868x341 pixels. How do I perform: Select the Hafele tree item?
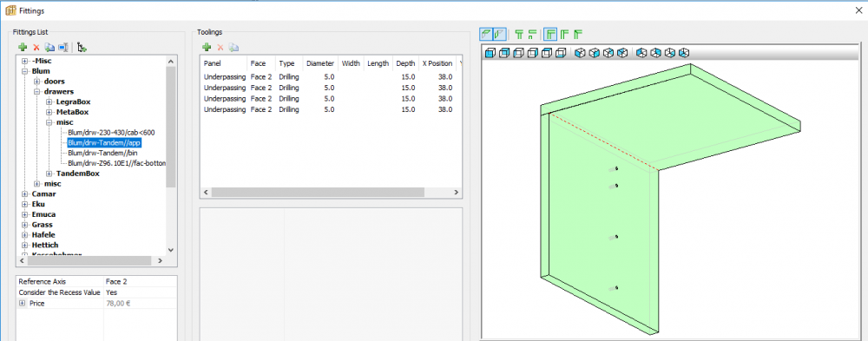pyautogui.click(x=43, y=235)
